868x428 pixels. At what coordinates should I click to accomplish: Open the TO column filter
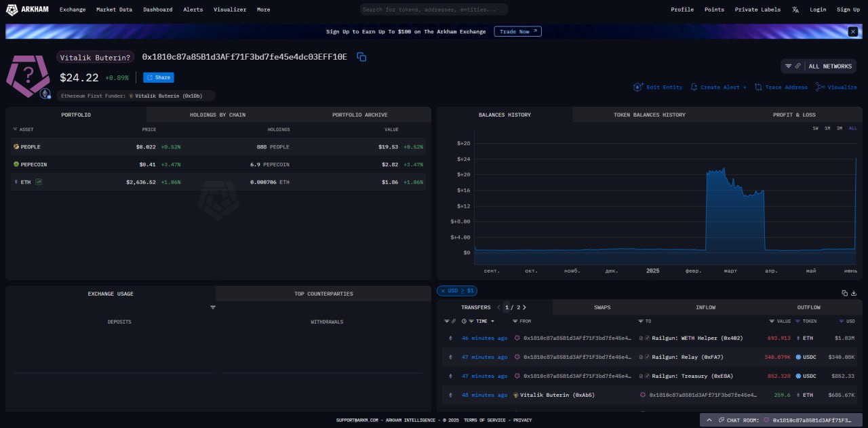tap(641, 322)
